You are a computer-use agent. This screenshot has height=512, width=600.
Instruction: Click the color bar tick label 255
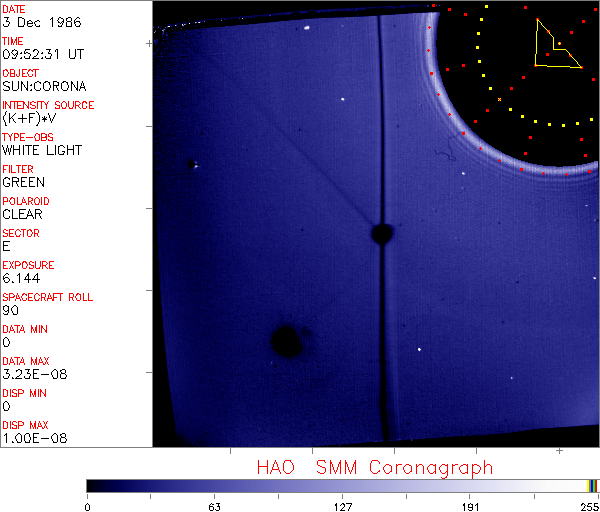click(x=589, y=507)
